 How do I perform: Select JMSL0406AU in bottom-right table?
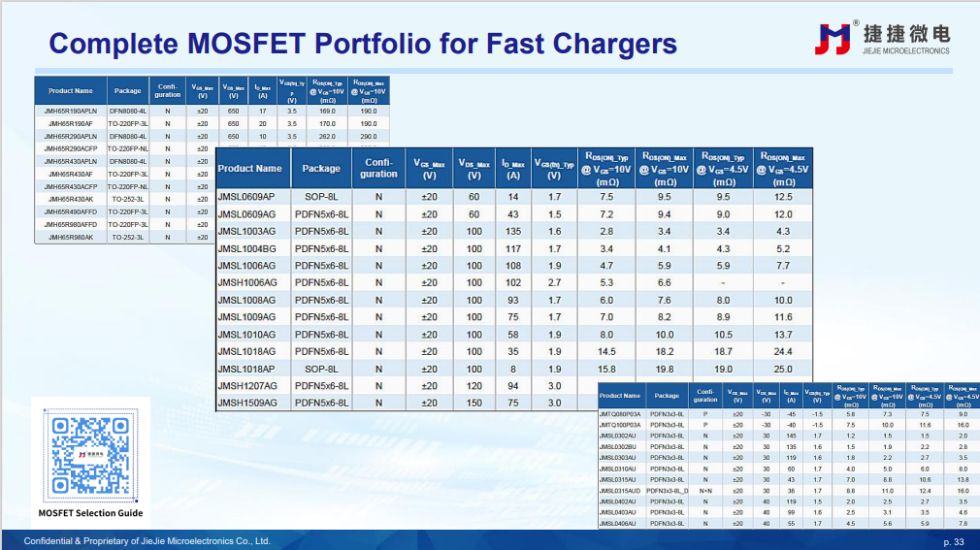617,524
